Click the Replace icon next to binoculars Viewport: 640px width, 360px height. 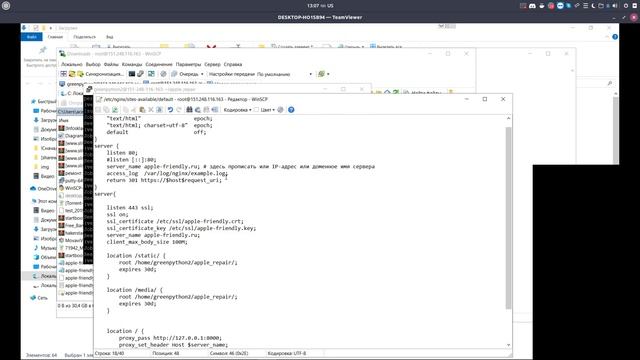point(198,110)
